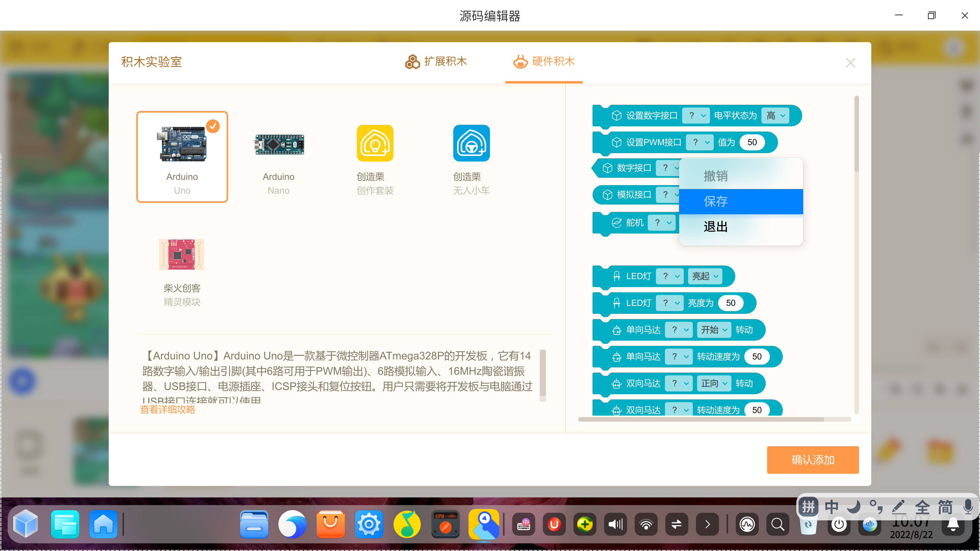Open the ? dropdown in LED灯 亮度为 block
Viewport: 980px width, 551px height.
(x=670, y=303)
